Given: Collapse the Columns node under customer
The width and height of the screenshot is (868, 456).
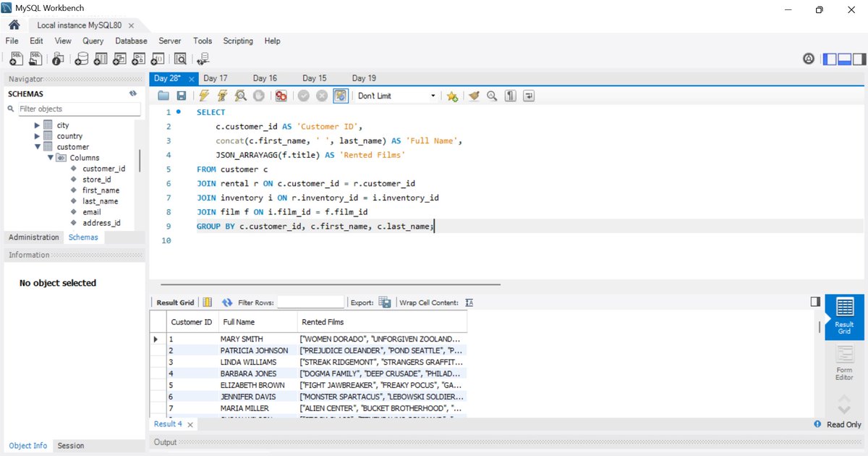Looking at the screenshot, I should (51, 158).
